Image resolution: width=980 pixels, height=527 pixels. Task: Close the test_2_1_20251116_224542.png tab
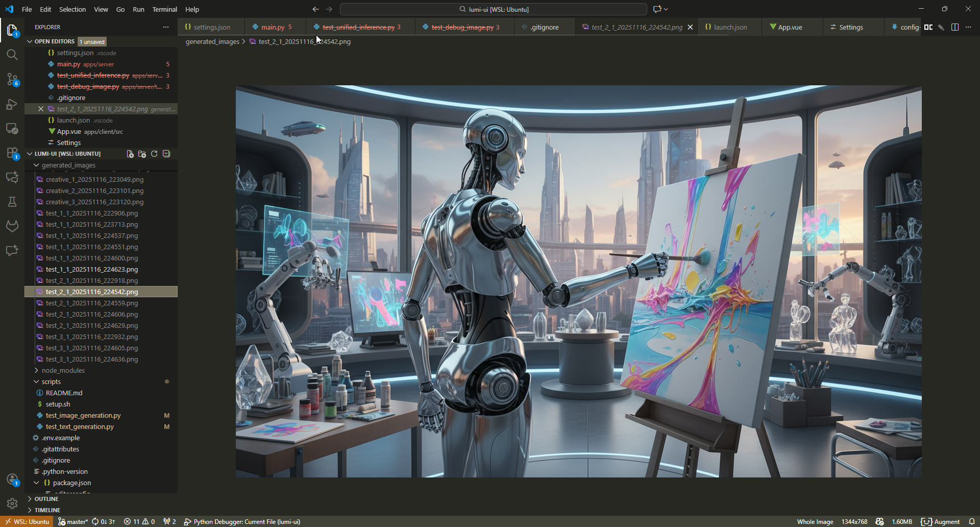coord(690,27)
